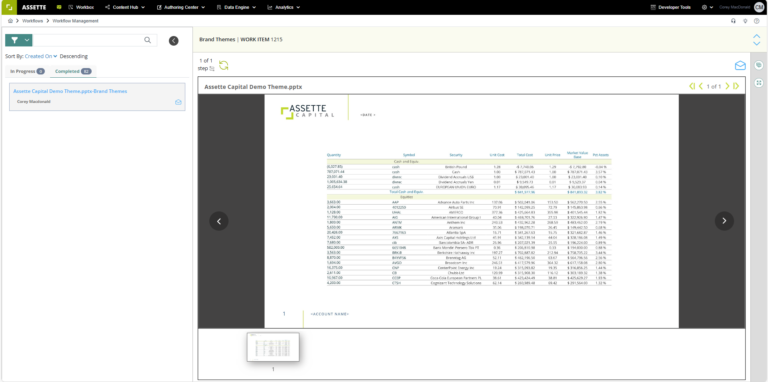Click the DATE placeholder near the slide logo
768x382 pixels.
(x=367, y=115)
